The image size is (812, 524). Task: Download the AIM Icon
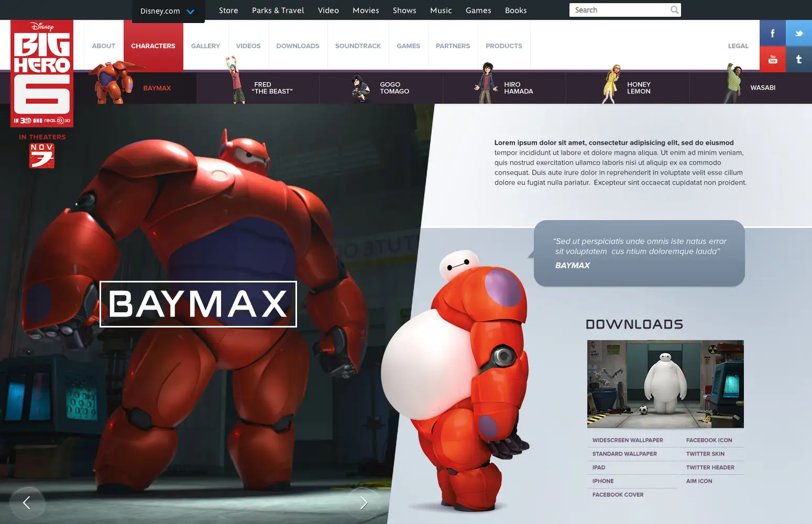click(699, 481)
